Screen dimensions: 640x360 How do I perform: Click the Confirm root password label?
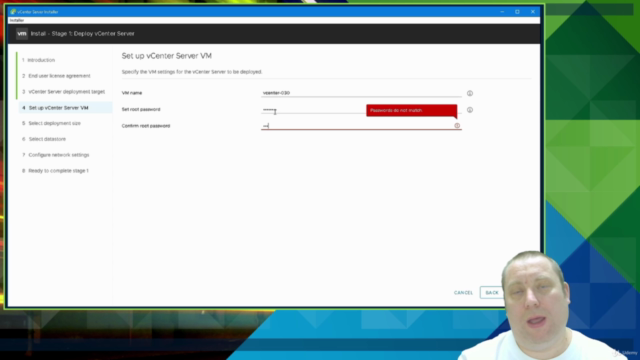click(146, 126)
